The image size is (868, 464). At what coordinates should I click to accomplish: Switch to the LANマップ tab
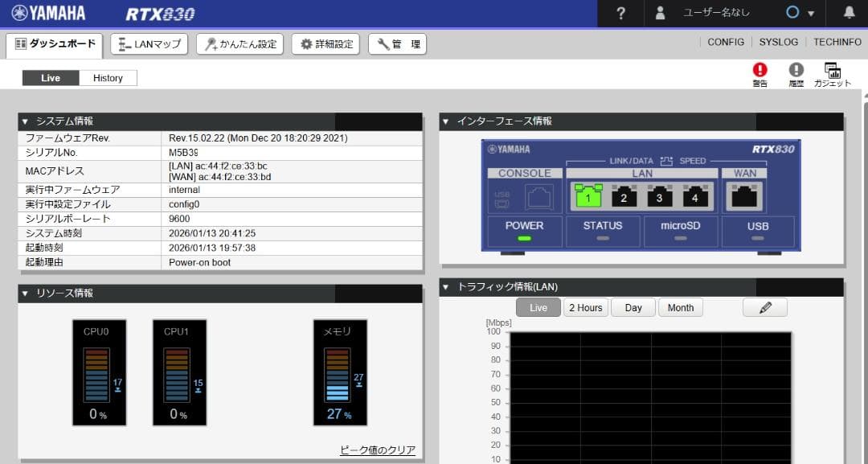point(149,43)
